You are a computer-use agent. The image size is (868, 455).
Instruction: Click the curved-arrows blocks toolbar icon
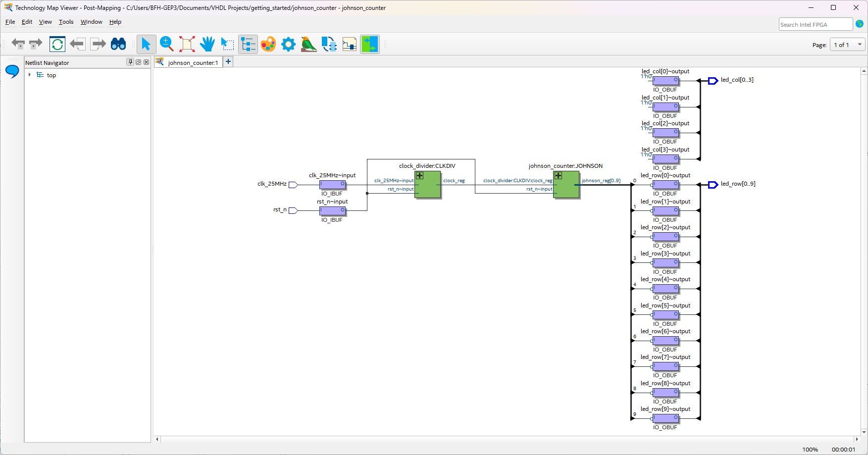click(x=329, y=44)
